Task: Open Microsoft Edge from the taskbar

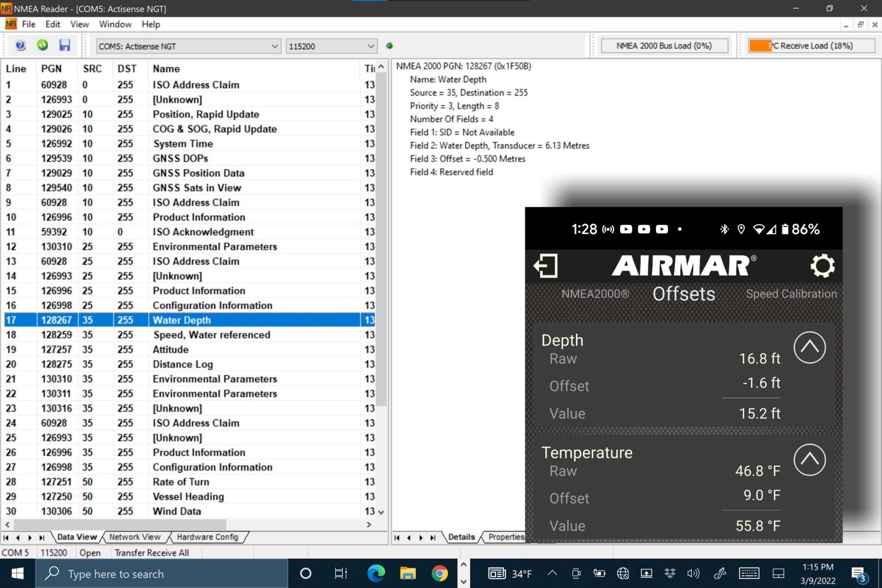Action: 376,574
